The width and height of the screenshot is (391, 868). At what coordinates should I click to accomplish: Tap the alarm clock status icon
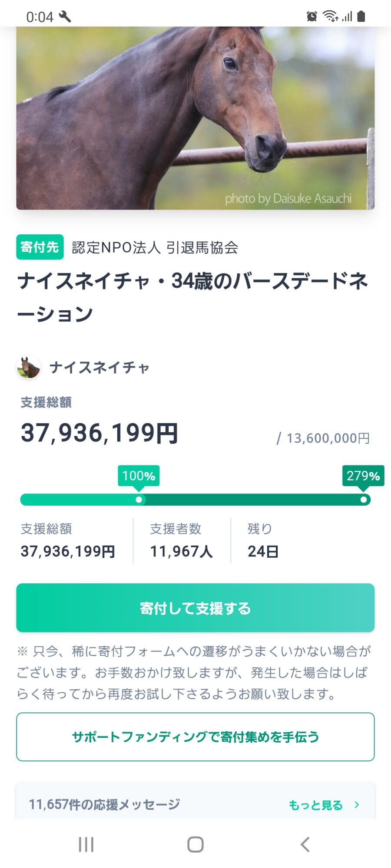[x=311, y=16]
